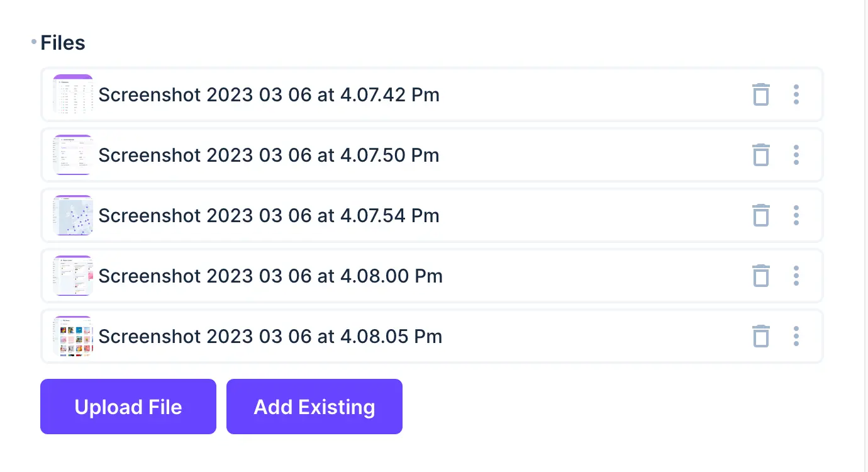The width and height of the screenshot is (868, 472).
Task: Click the Files section header
Action: tap(63, 42)
